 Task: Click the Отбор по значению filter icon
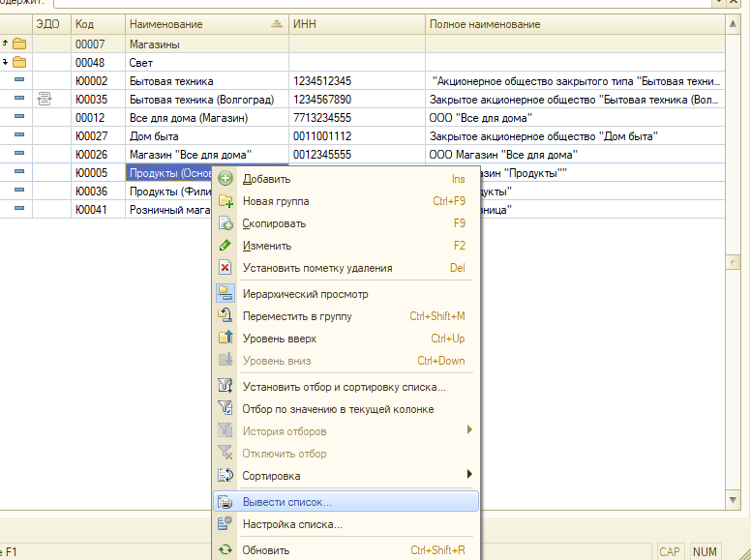point(225,409)
